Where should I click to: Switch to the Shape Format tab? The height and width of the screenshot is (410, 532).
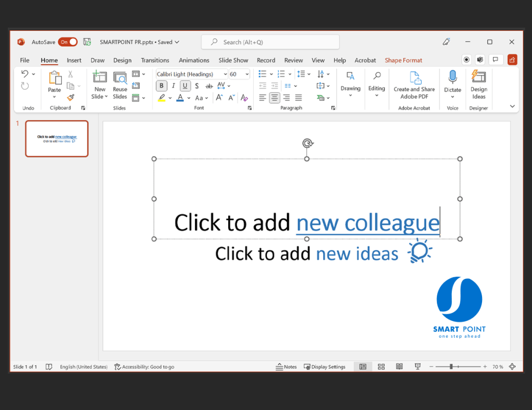click(x=403, y=60)
